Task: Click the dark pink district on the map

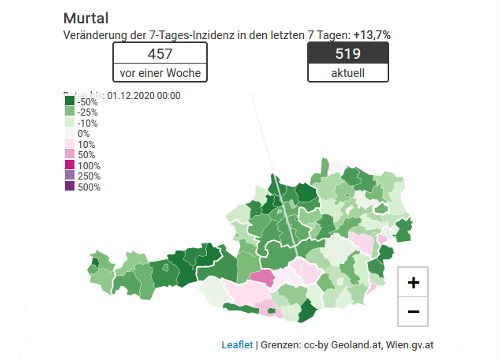Action: pyautogui.click(x=263, y=278)
